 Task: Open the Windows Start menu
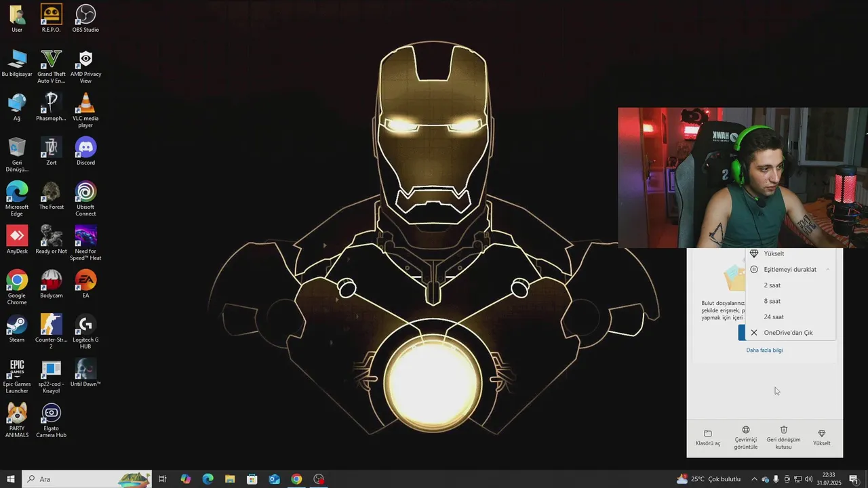point(11,479)
